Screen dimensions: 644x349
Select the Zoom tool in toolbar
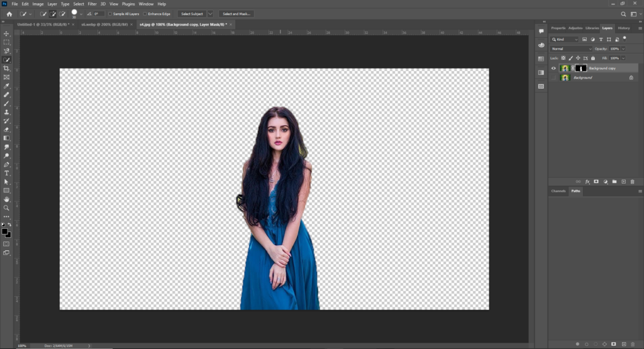coord(7,208)
